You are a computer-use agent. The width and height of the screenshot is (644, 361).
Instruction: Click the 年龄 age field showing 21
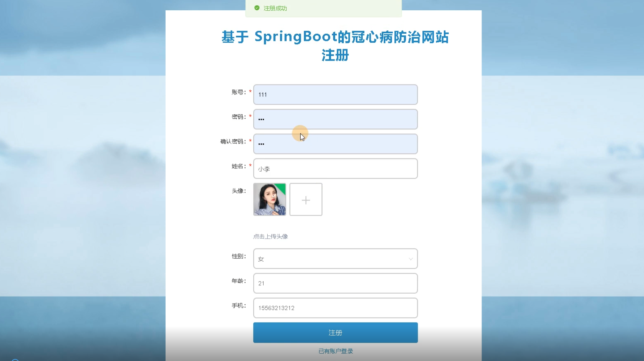335,283
